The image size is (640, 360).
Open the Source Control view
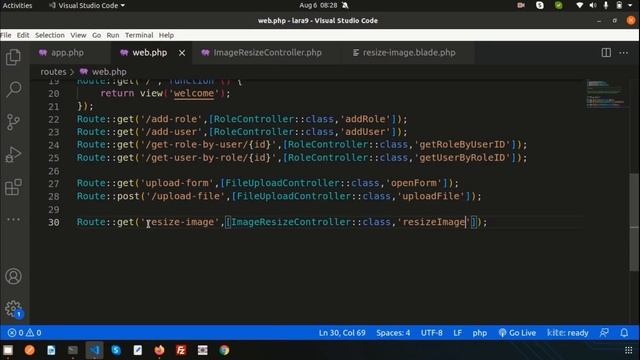pyautogui.click(x=13, y=122)
